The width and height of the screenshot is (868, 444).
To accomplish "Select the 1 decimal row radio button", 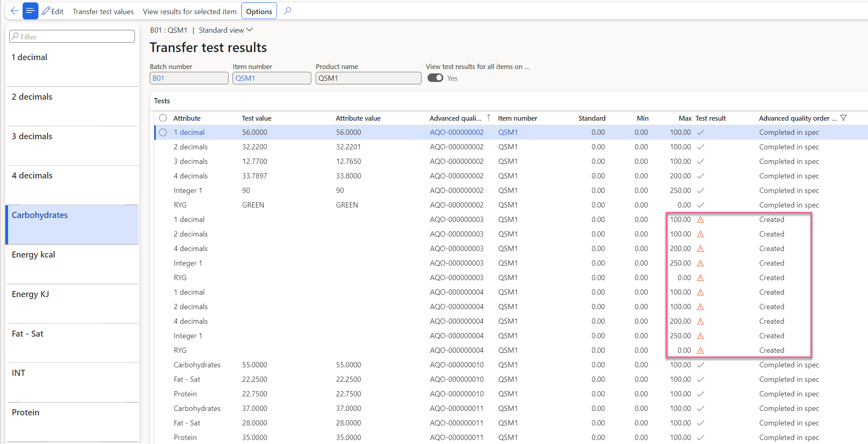I will (x=163, y=132).
